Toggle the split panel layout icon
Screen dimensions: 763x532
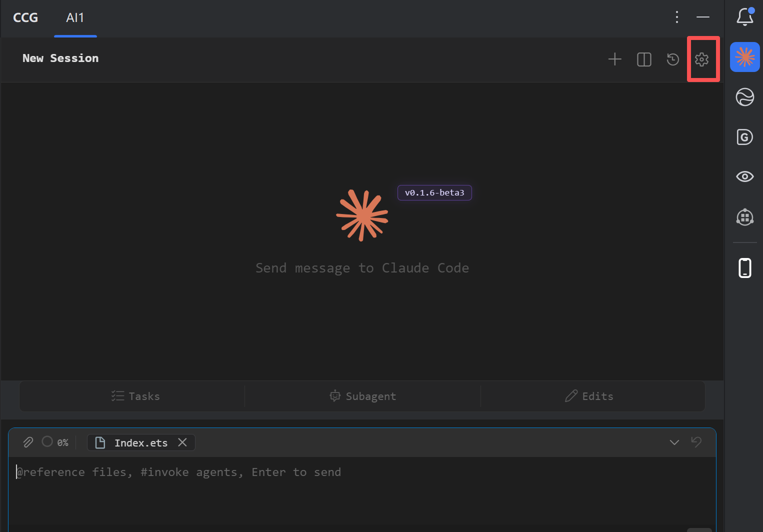pos(644,59)
